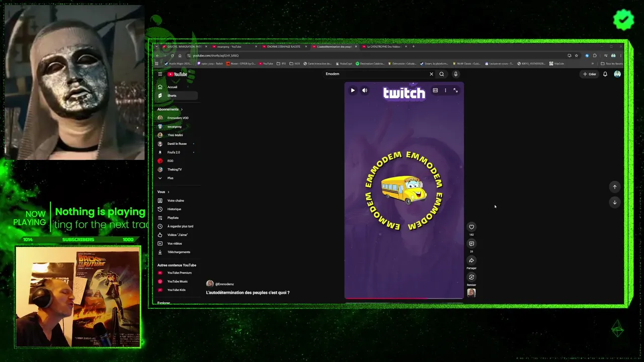Open Téléchargements
The image size is (644, 362).
pos(177,252)
